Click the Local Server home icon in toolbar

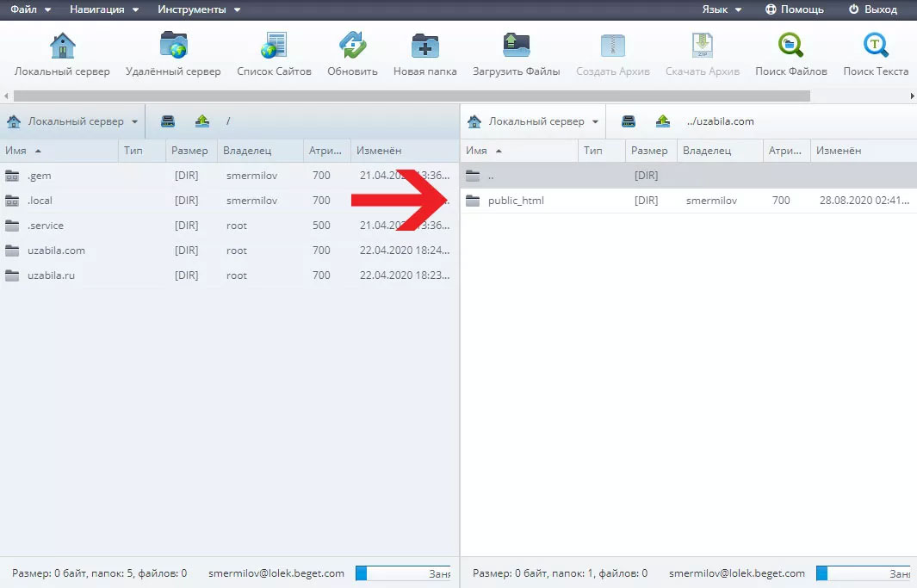point(62,46)
